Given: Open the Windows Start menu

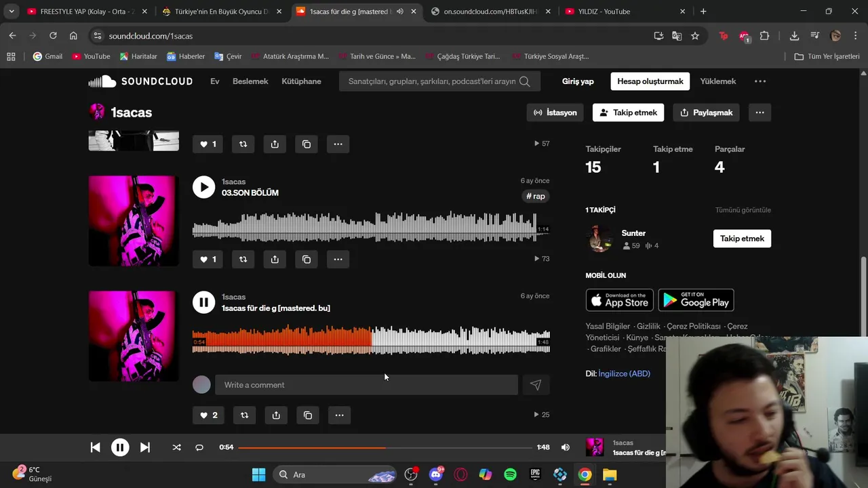Looking at the screenshot, I should tap(258, 474).
